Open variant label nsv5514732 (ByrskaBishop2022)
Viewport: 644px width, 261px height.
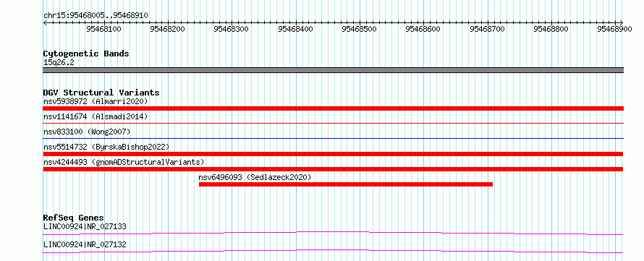(106, 147)
